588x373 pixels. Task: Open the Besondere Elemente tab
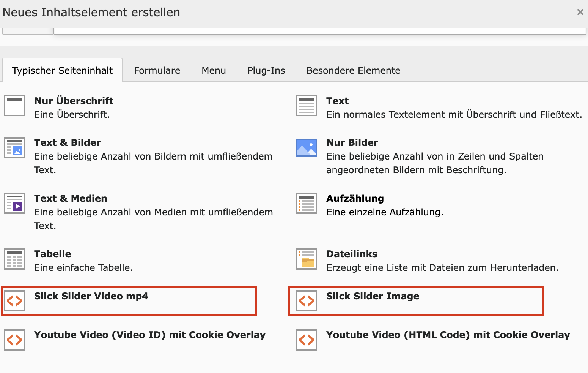click(x=353, y=71)
